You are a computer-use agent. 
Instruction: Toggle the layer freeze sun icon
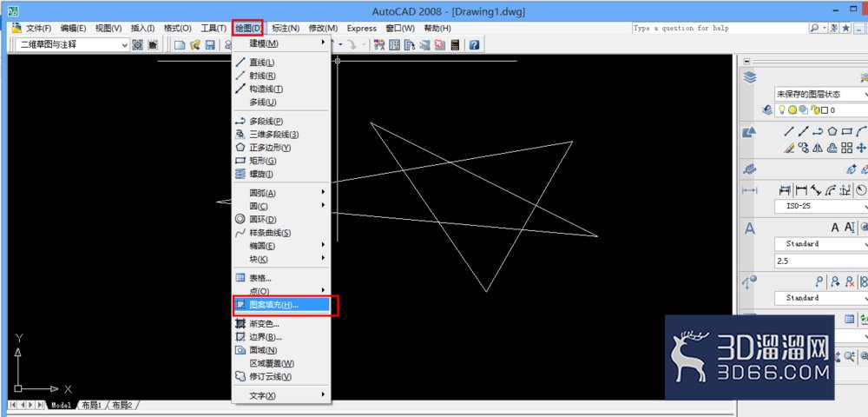click(792, 109)
